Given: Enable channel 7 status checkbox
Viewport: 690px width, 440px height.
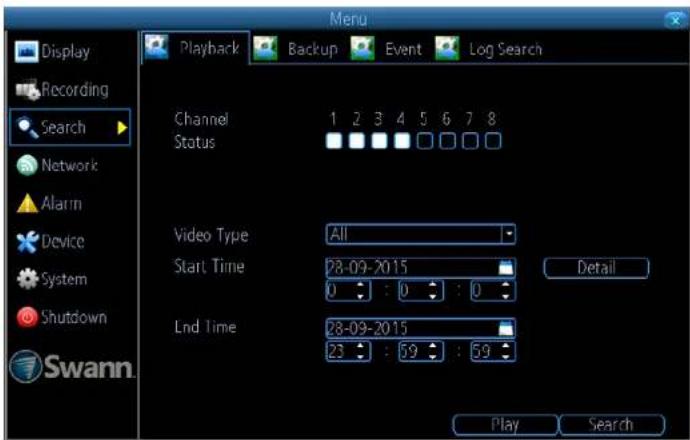Looking at the screenshot, I should 470,141.
